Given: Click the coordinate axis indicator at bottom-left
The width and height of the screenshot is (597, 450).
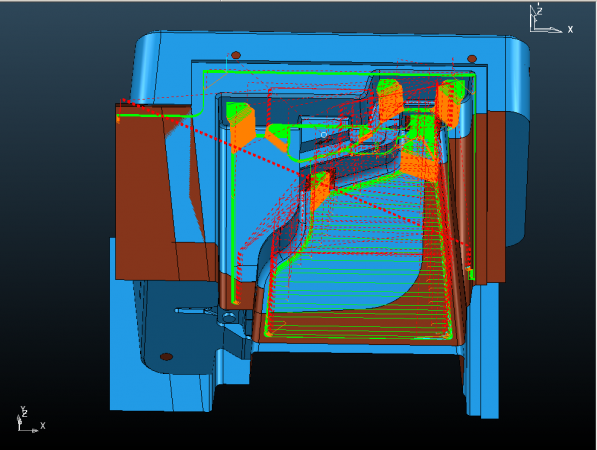Looking at the screenshot, I should (31, 419).
